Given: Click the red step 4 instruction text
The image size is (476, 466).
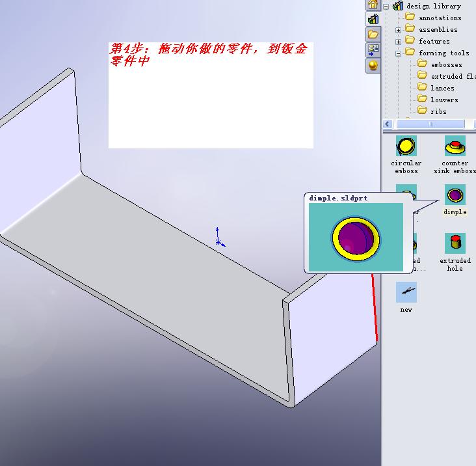Looking at the screenshot, I should 209,55.
